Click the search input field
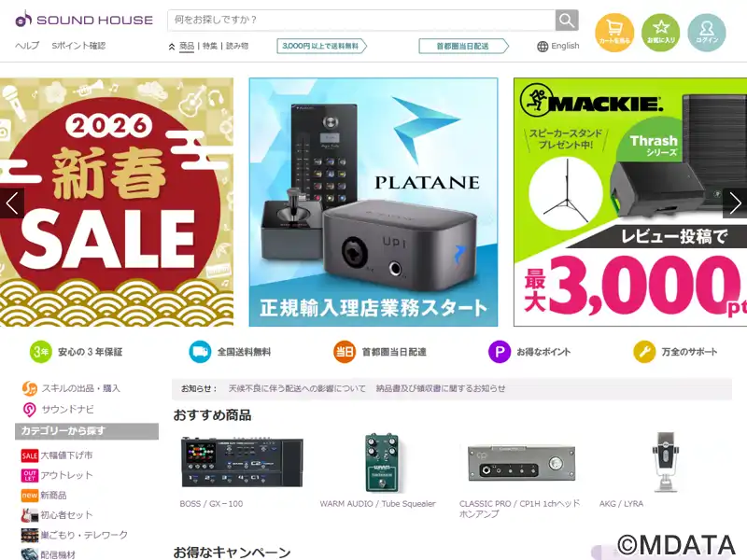 (361, 20)
